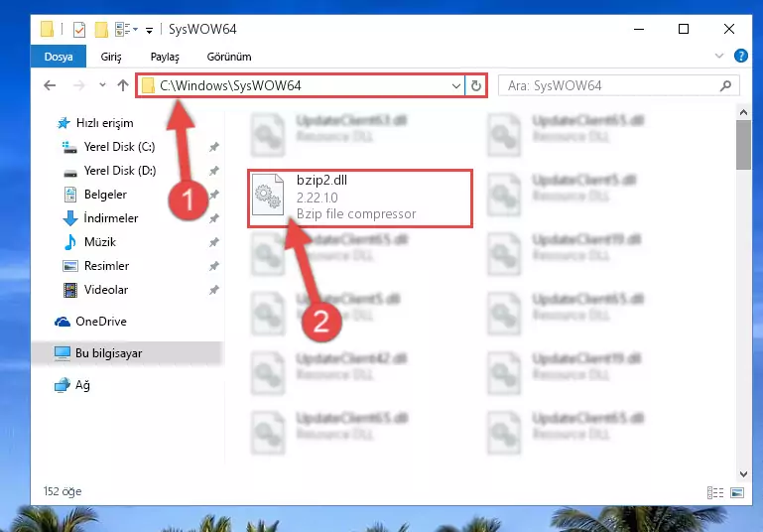The height and width of the screenshot is (532, 763).
Task: Open Videolar folder in sidebar
Action: (x=106, y=290)
